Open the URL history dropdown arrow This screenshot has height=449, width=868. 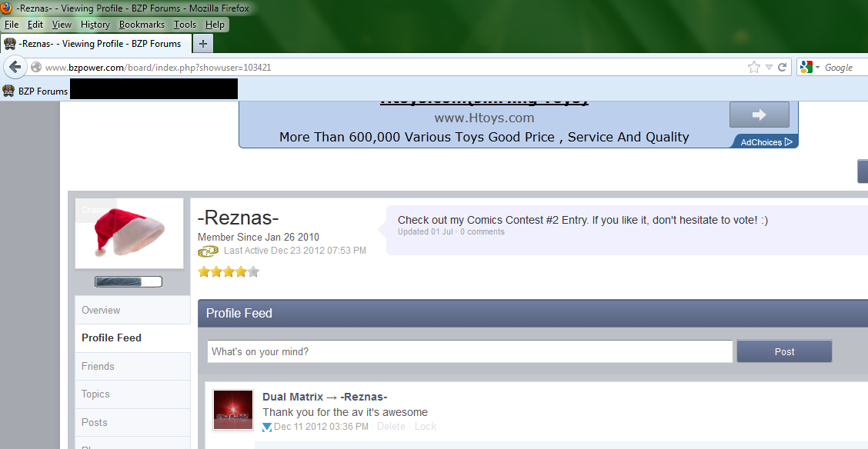coord(769,68)
